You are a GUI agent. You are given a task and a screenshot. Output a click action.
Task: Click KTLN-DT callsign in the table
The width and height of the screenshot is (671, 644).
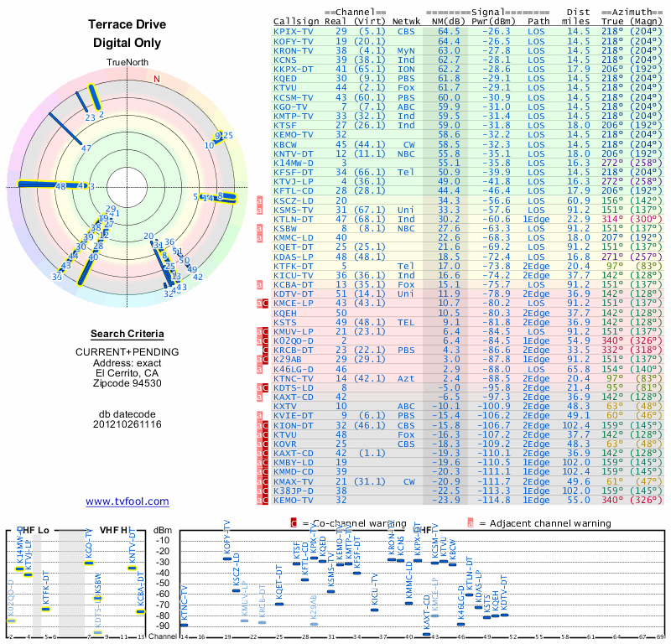(x=294, y=219)
